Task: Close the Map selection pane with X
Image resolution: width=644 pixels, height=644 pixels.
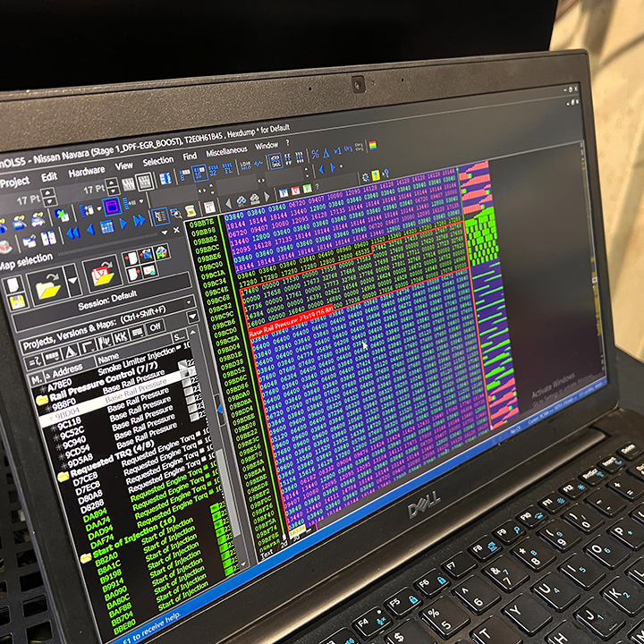Action: [x=176, y=230]
